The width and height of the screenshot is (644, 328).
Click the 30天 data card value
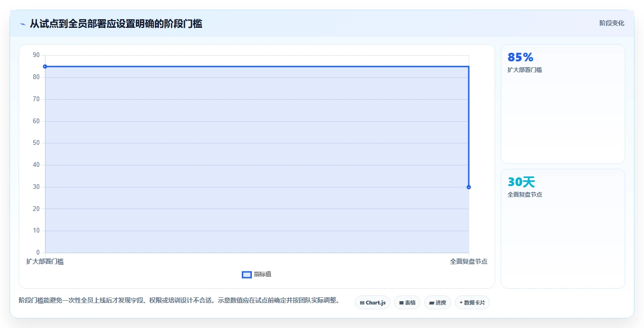coord(521,182)
